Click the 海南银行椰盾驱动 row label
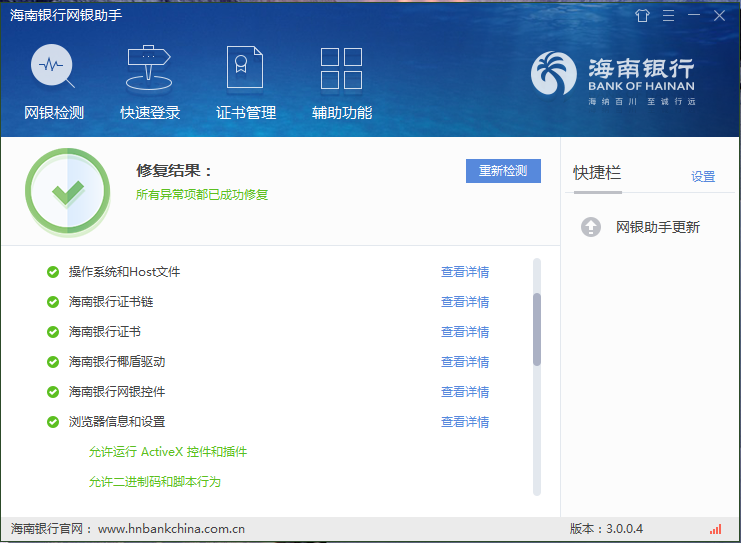Image resolution: width=741 pixels, height=543 pixels. pyautogui.click(x=117, y=362)
